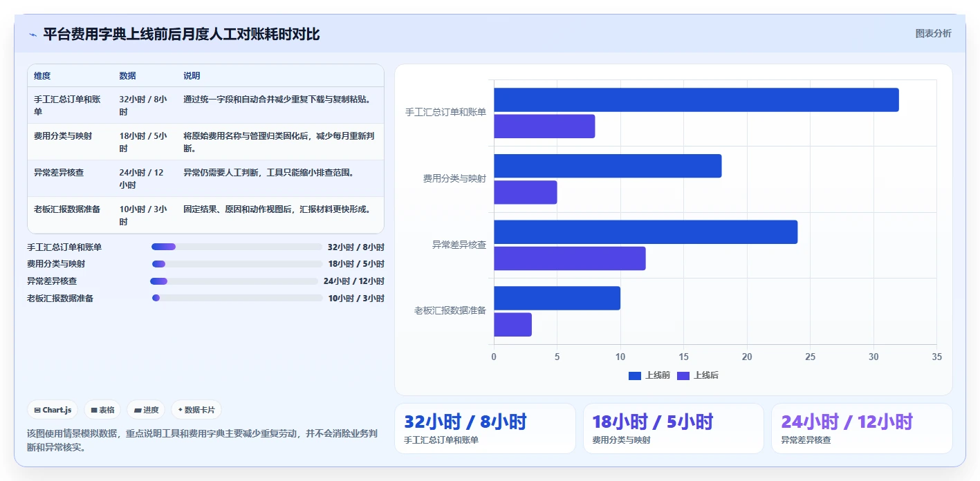Click the 上线前 chart bar for 老板汇报数据准备
The image size is (980, 481).
click(x=557, y=298)
